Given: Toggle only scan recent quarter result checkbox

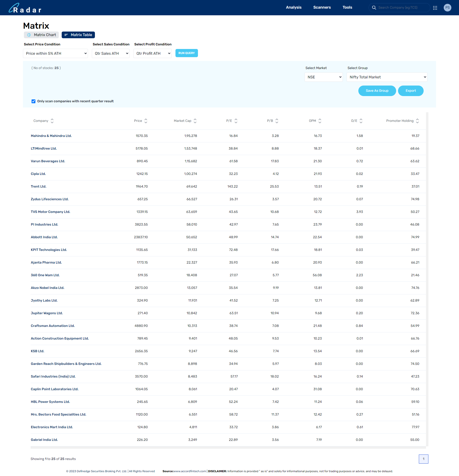Looking at the screenshot, I should coord(33,101).
